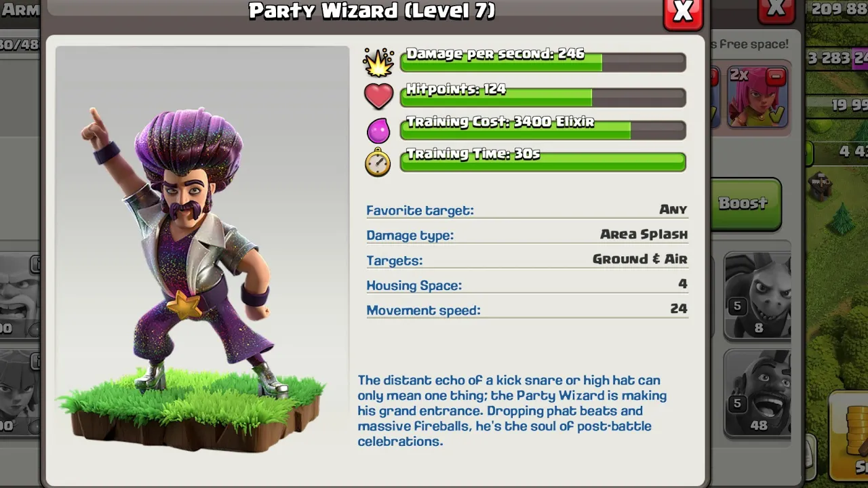The width and height of the screenshot is (868, 488).
Task: Click the stopwatch training time icon
Action: coord(378,162)
